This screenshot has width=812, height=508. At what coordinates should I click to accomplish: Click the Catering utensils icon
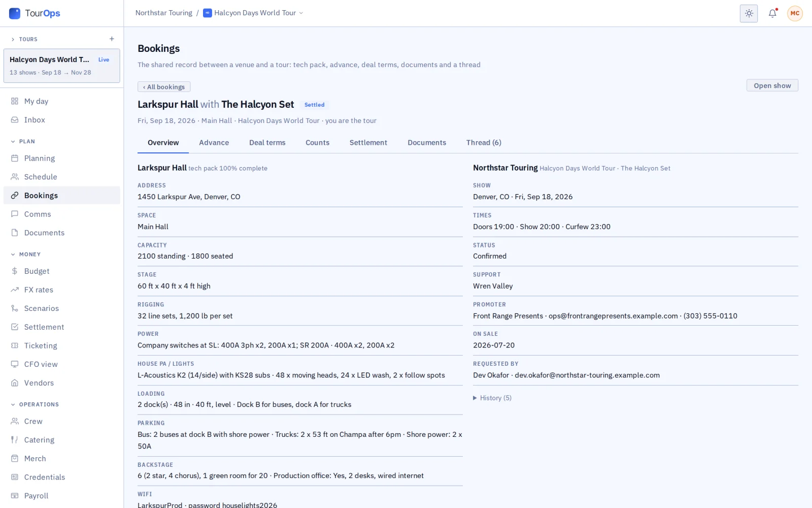(15, 440)
